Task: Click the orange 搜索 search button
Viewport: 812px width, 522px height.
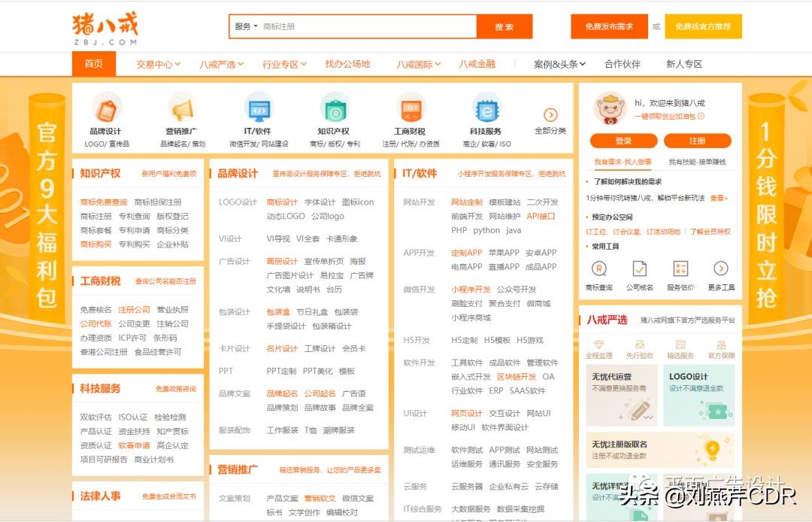Action: click(504, 26)
